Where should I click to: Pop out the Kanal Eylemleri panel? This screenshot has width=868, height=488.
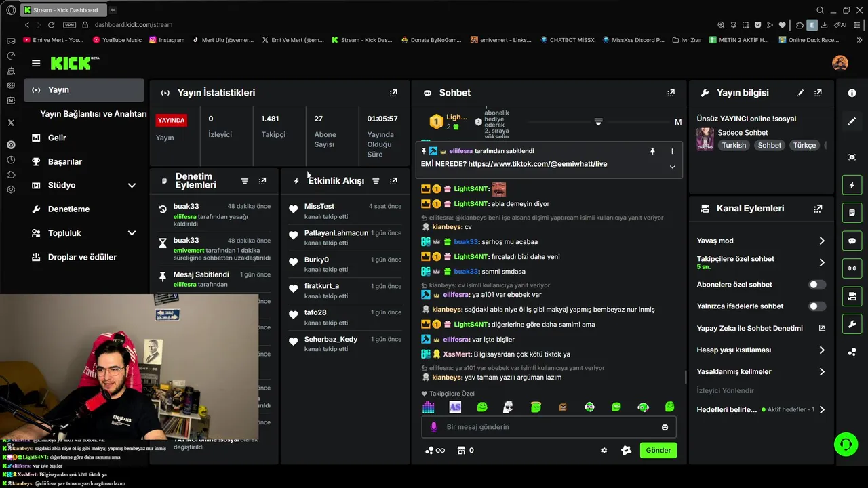coord(818,209)
